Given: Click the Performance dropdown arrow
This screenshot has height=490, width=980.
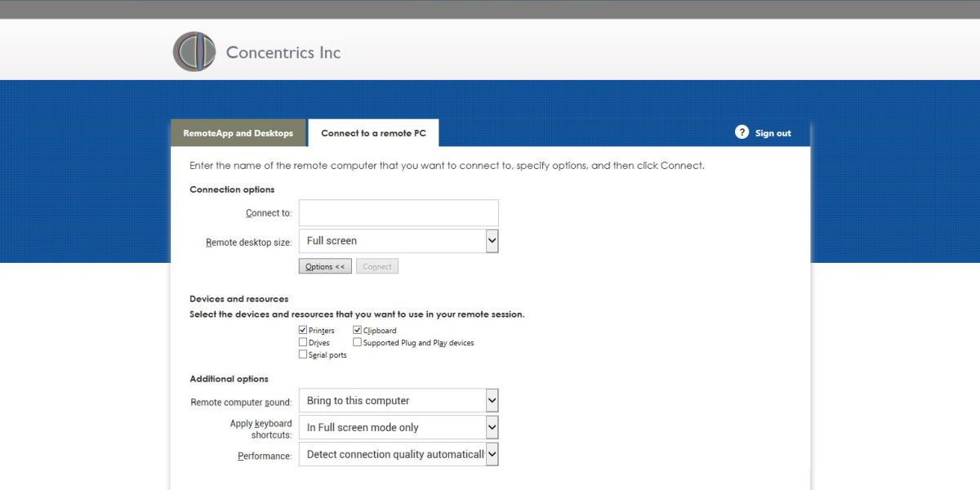Looking at the screenshot, I should click(x=492, y=454).
